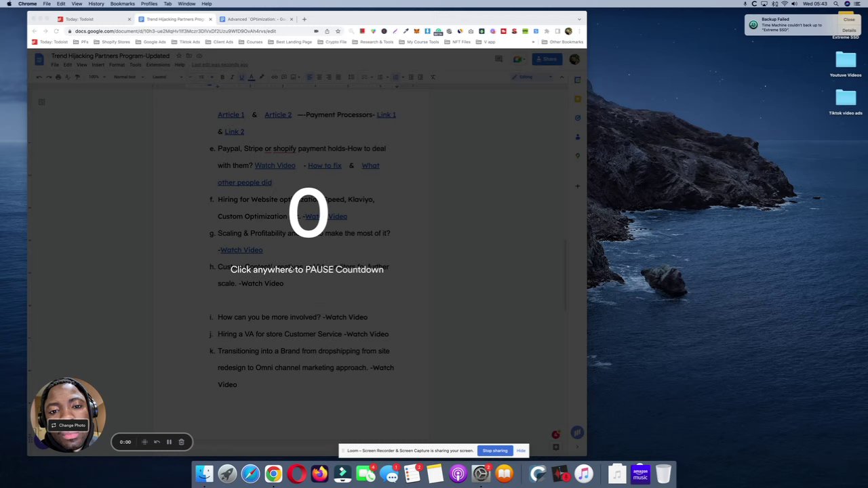The height and width of the screenshot is (488, 868).
Task: Open the Tiktok video ads desktop folder
Action: point(846,102)
